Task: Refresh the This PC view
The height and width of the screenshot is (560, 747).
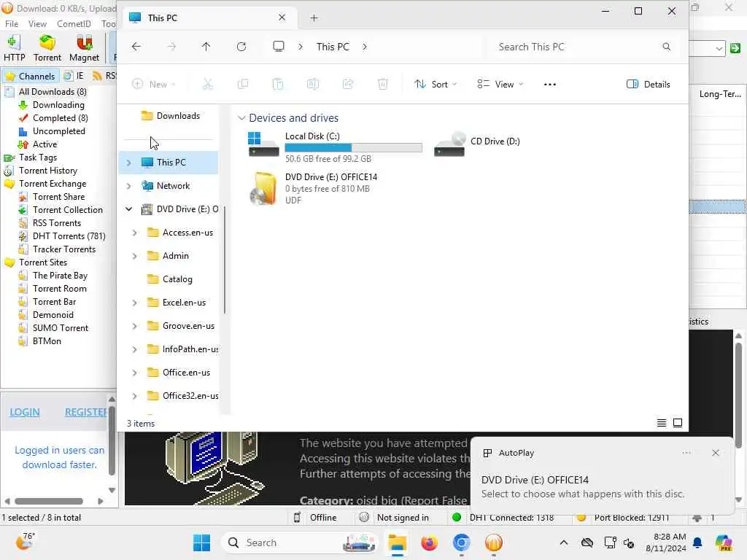Action: pos(241,47)
